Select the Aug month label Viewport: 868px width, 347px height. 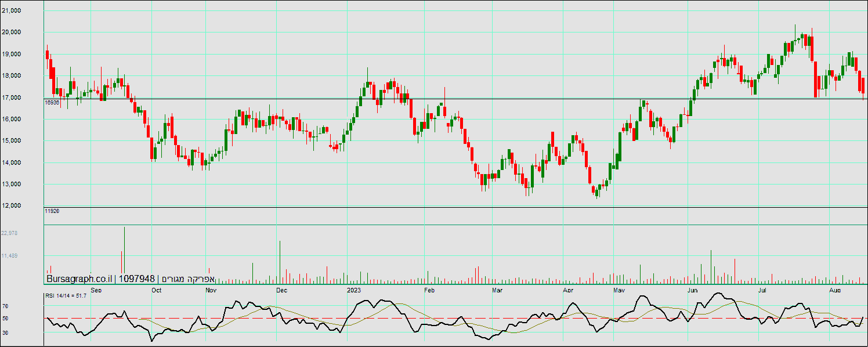click(835, 289)
